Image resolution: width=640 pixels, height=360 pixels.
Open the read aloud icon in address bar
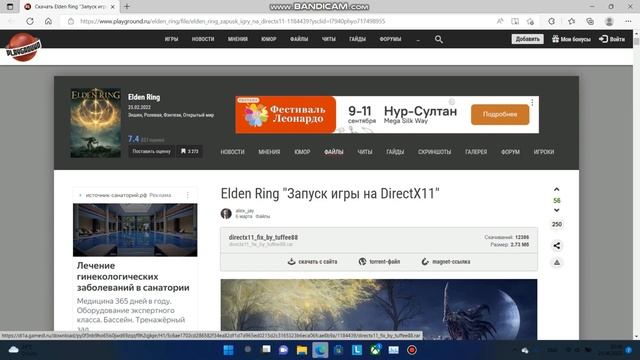[500, 21]
